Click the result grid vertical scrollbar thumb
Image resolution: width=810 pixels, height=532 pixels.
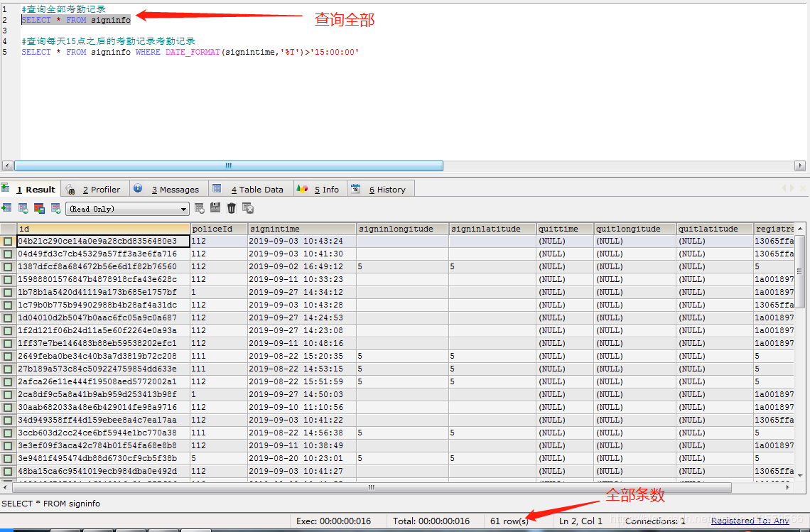tap(800, 271)
